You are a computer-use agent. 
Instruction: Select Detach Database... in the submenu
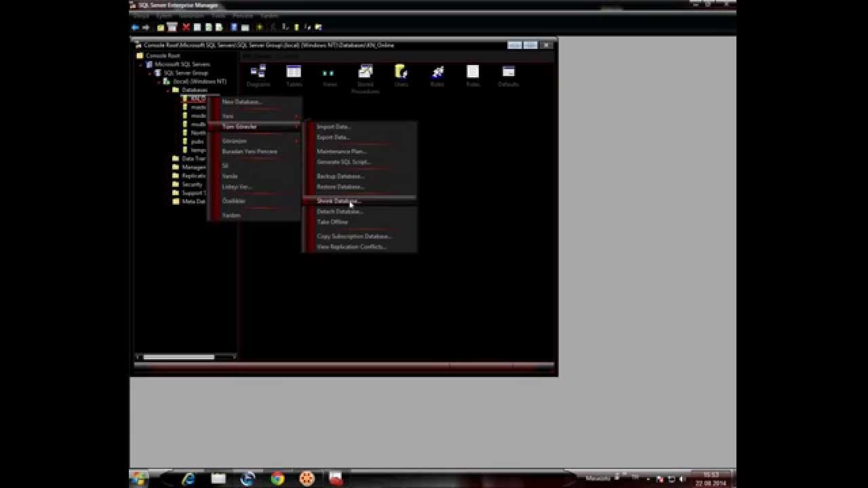coord(359,211)
